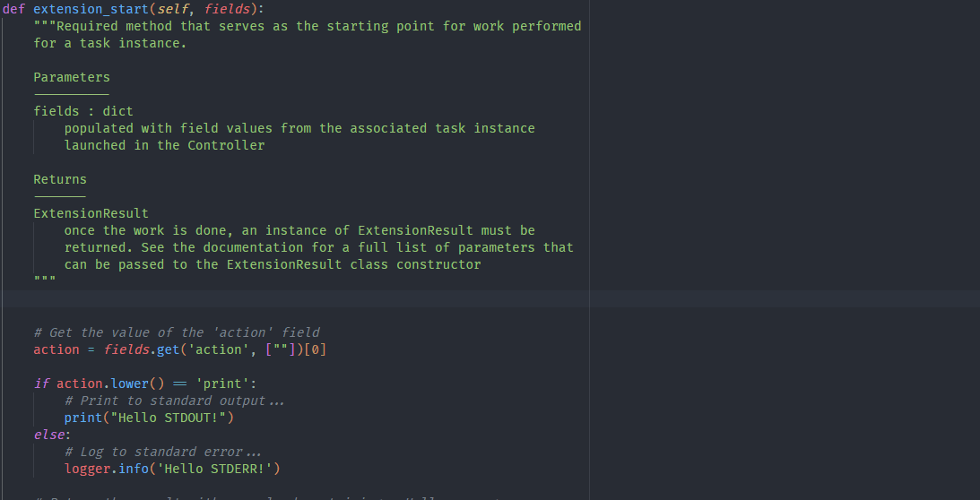Click the 'self' parameter in the definition
Viewport: 980px width, 500px height.
(172, 9)
